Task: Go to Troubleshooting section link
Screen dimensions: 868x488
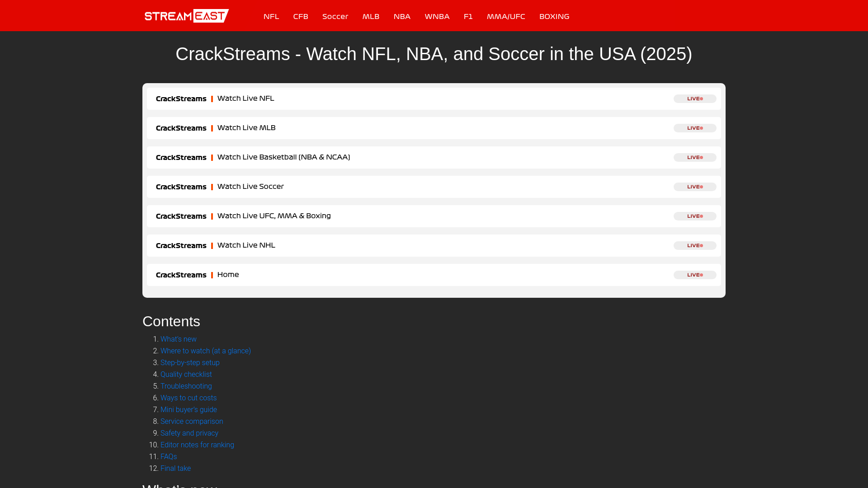Action: pos(186,386)
